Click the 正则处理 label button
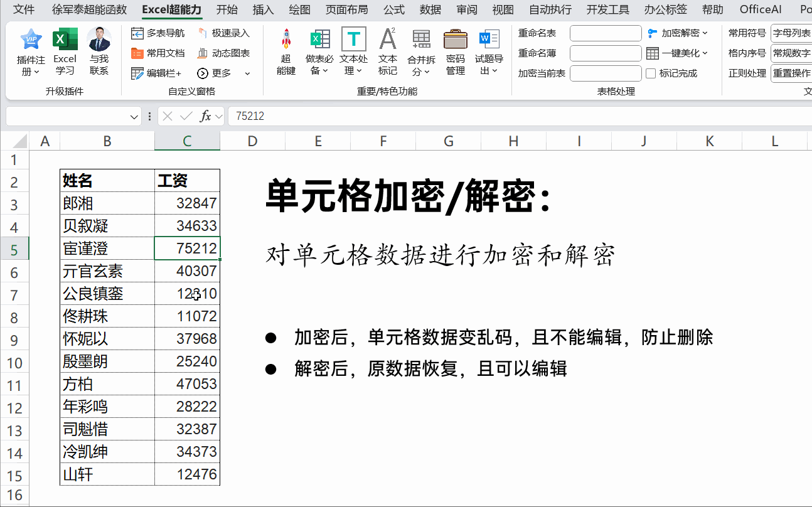 (747, 73)
